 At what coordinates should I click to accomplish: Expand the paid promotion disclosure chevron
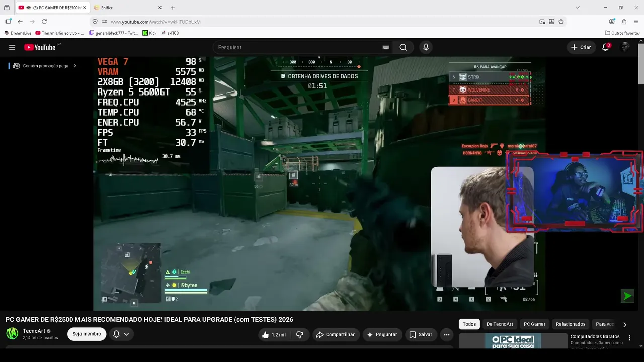[75, 66]
